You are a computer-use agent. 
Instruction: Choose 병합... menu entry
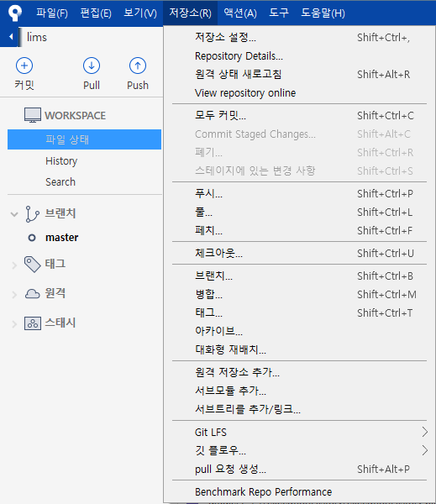coord(299,295)
